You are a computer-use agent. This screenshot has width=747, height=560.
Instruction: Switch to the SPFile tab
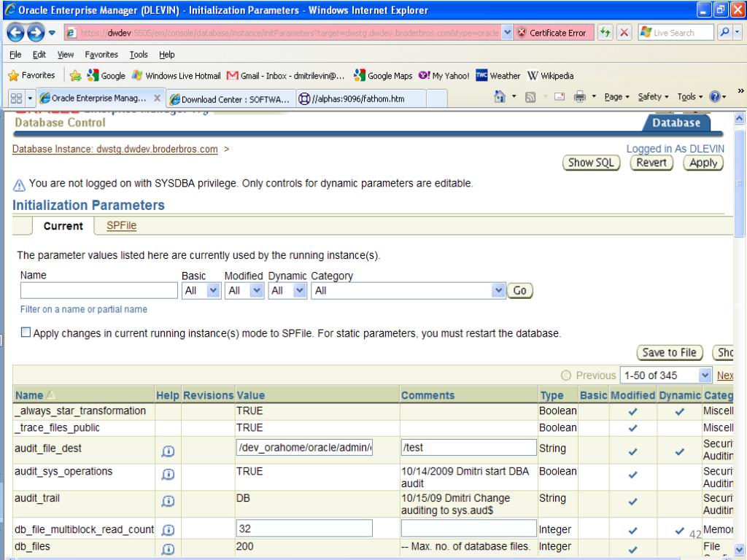coord(122,226)
